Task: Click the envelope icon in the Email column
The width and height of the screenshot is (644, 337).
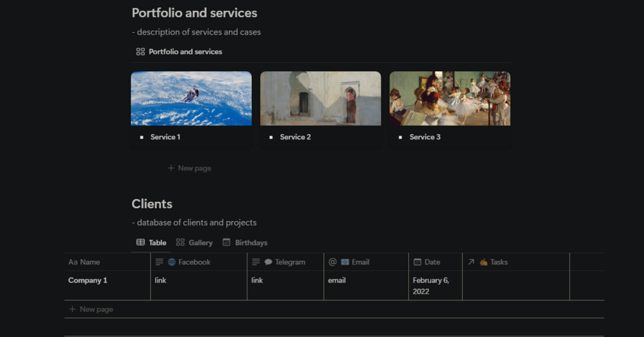Action: (x=345, y=262)
